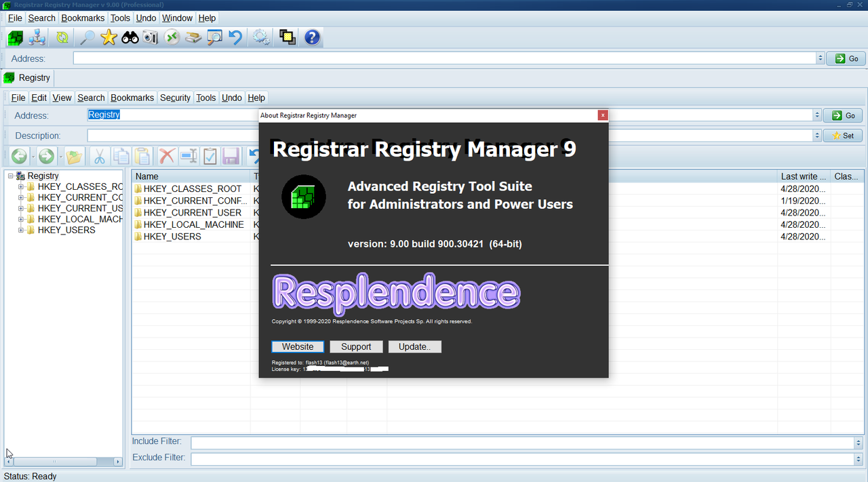Open the Registry tab Address dropdown arrow
868x482 pixels.
click(x=817, y=115)
